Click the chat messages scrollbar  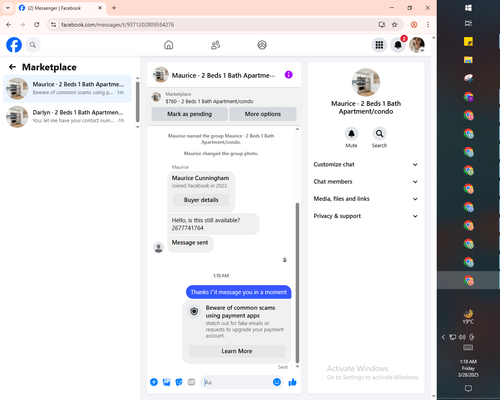pos(297,283)
